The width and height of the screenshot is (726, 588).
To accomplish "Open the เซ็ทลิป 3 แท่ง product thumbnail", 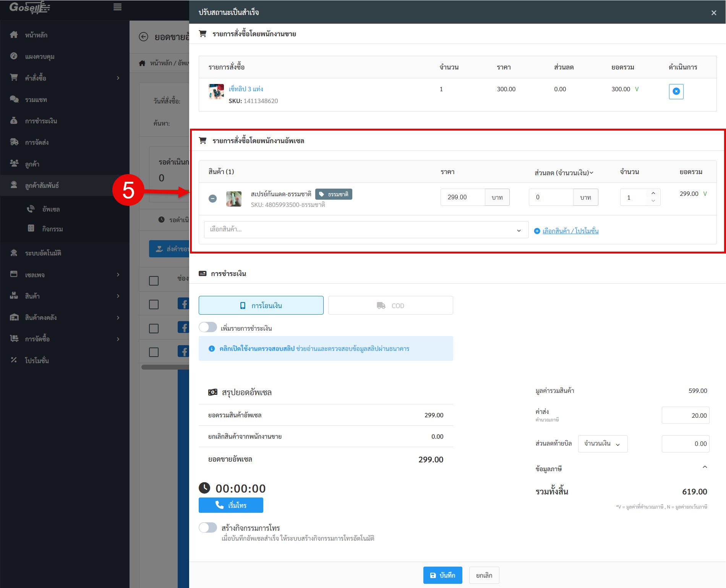I will pos(216,92).
